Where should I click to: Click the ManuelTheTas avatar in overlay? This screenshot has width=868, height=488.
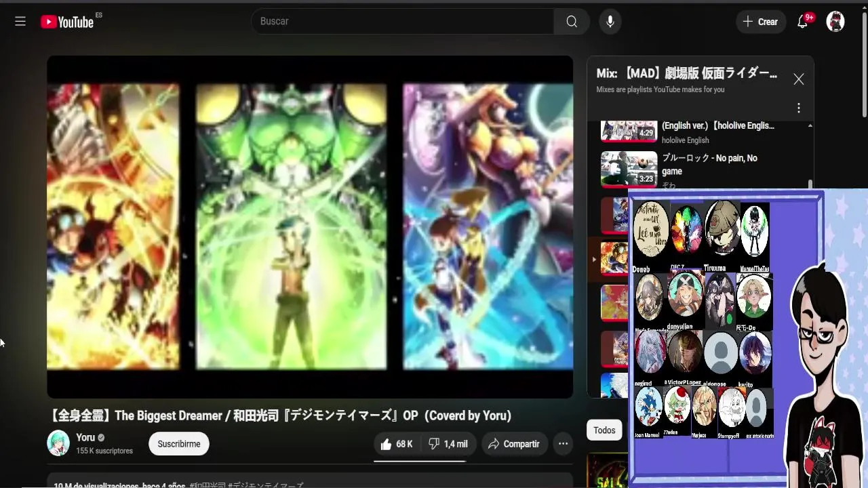point(754,231)
